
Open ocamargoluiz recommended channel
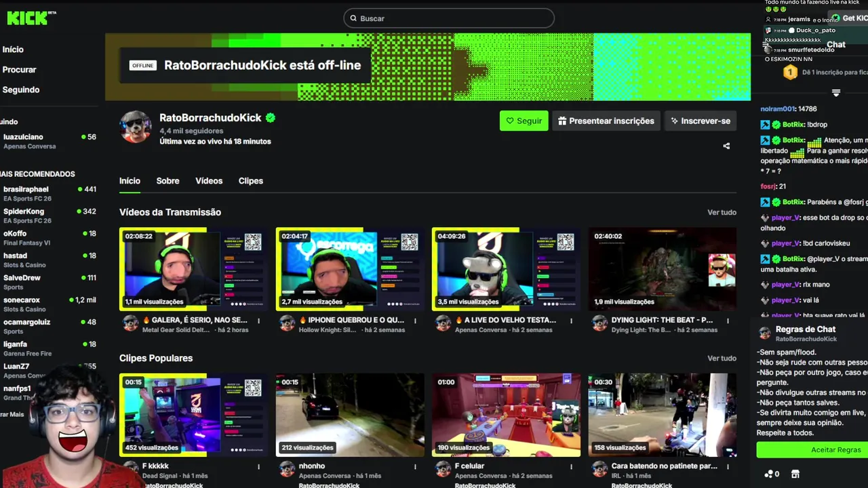49,326
